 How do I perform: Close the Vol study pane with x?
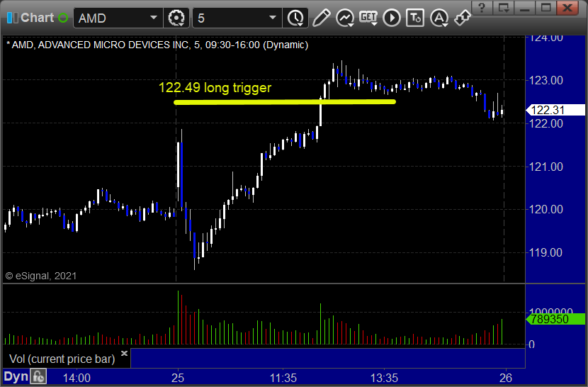point(124,353)
